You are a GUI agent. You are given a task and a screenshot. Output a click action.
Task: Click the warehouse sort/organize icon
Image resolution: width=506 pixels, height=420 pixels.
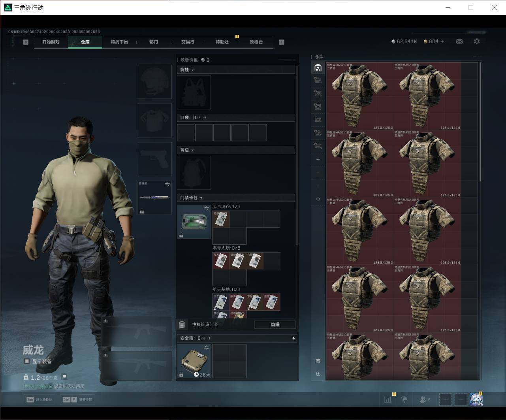318,374
